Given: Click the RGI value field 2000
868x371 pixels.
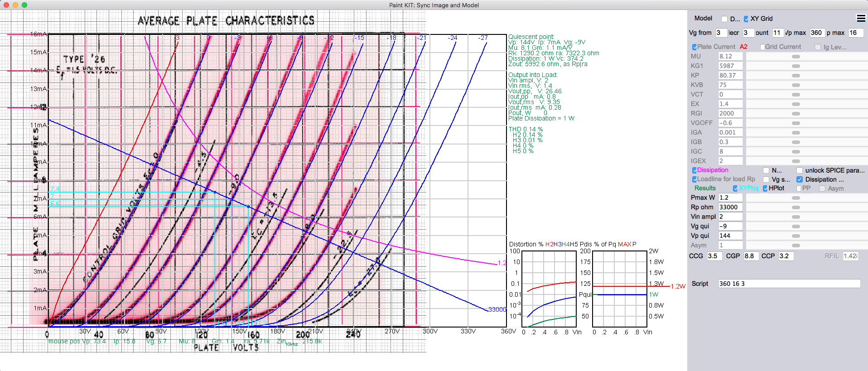Looking at the screenshot, I should [730, 113].
